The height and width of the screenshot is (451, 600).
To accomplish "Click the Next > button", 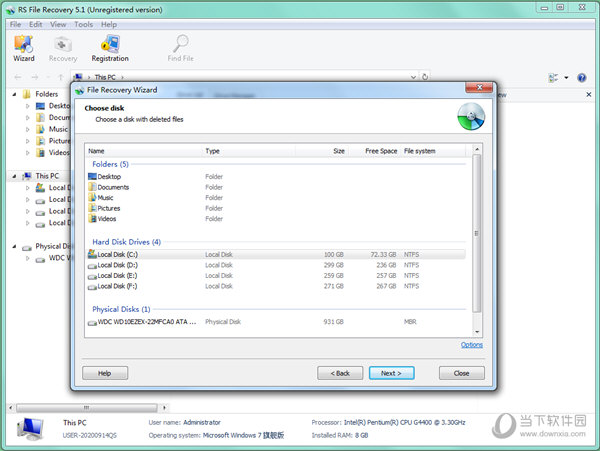I will coord(391,373).
